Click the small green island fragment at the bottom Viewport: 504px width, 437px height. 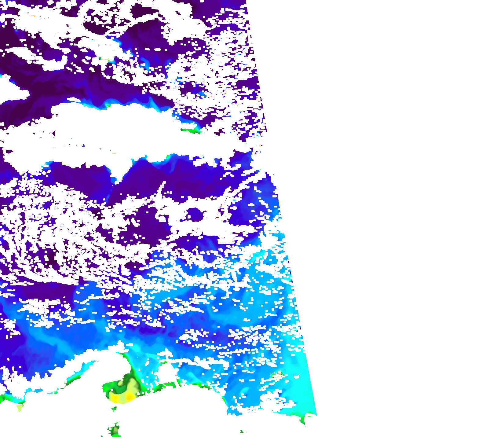click(115, 430)
